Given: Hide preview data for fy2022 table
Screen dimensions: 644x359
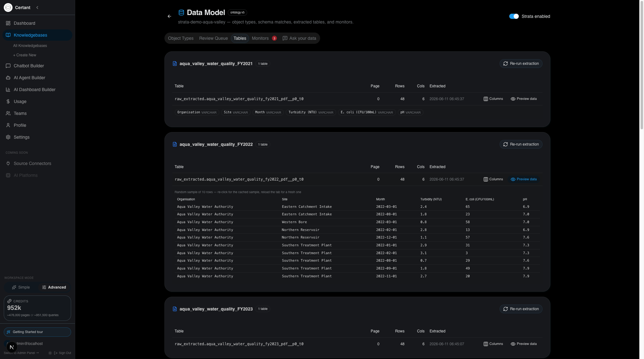Looking at the screenshot, I should pyautogui.click(x=524, y=179).
